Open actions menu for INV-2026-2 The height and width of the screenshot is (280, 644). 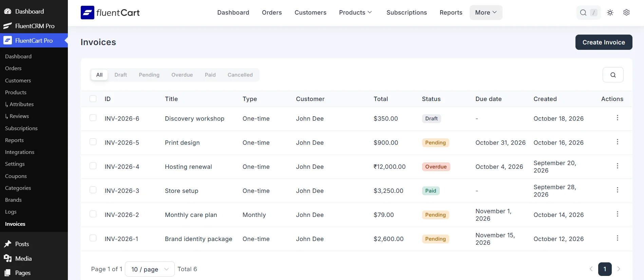(x=617, y=214)
